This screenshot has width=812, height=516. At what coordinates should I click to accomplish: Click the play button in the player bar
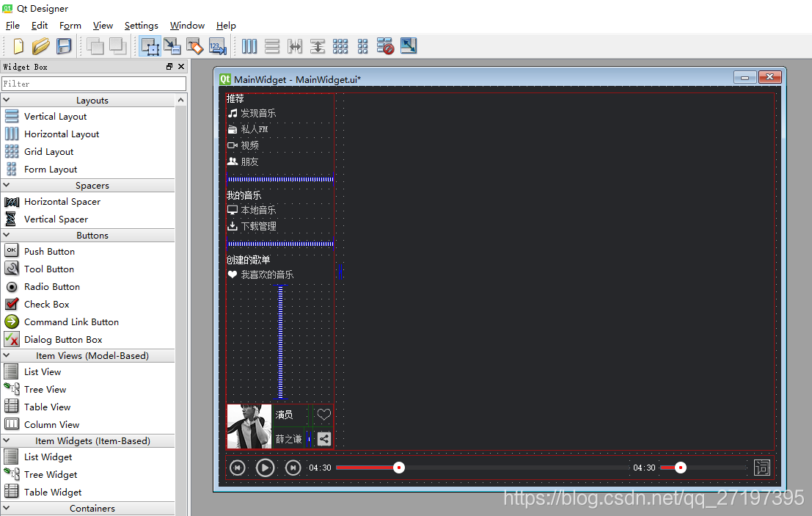coord(265,468)
